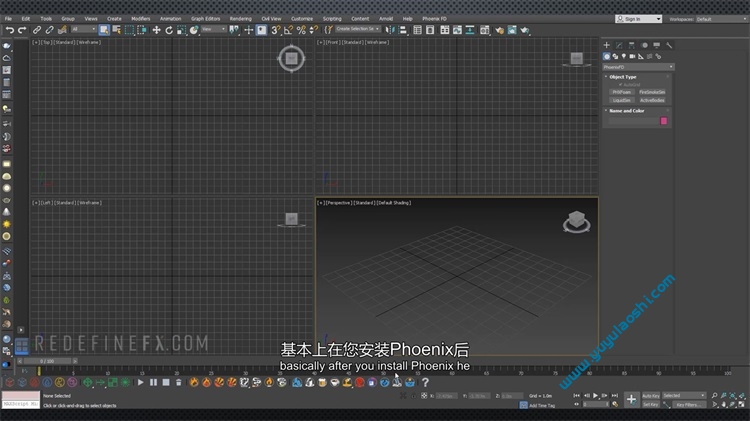Click the LiquidSim button
The width and height of the screenshot is (750, 421).
[622, 100]
